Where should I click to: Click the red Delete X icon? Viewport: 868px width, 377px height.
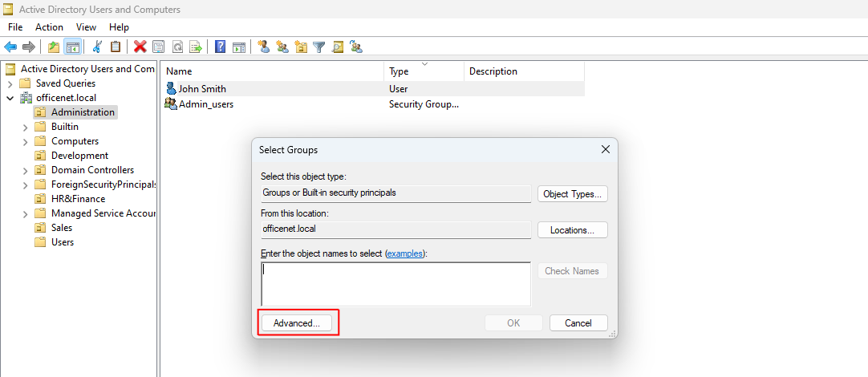point(140,47)
